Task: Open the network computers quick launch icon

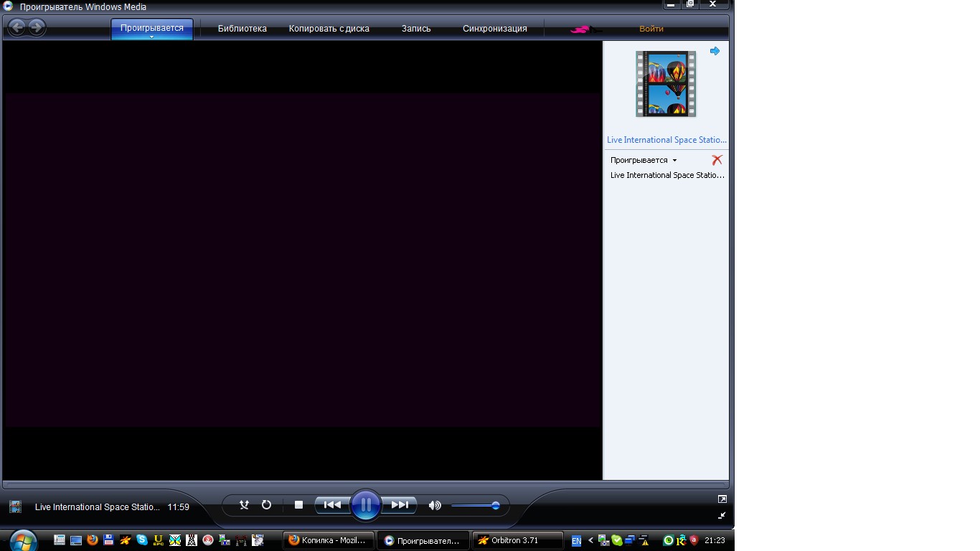Action: coord(225,540)
